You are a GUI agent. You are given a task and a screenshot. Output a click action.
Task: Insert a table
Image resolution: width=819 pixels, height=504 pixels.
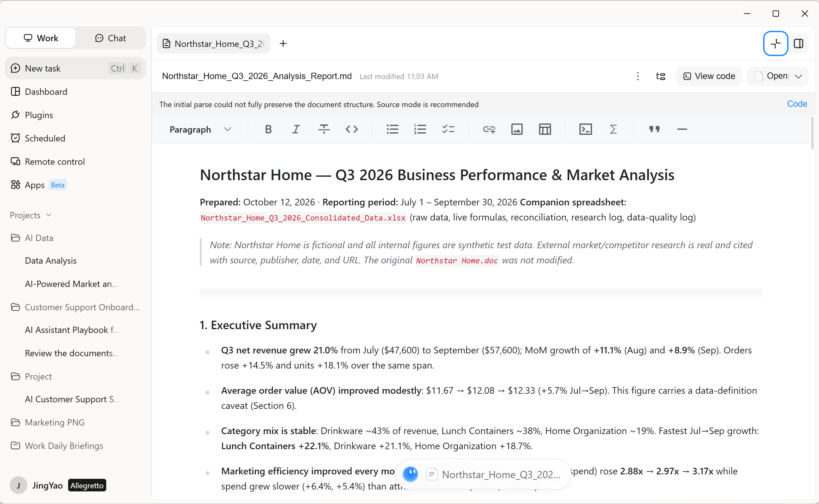(x=545, y=129)
